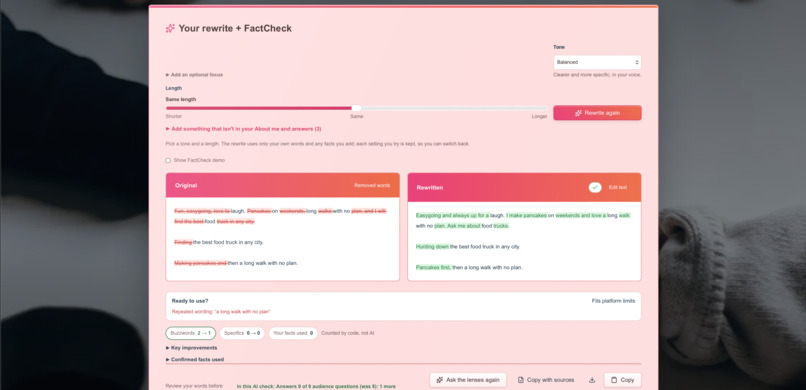Click the Removed words label in Original header
This screenshot has width=806, height=390.
372,185
